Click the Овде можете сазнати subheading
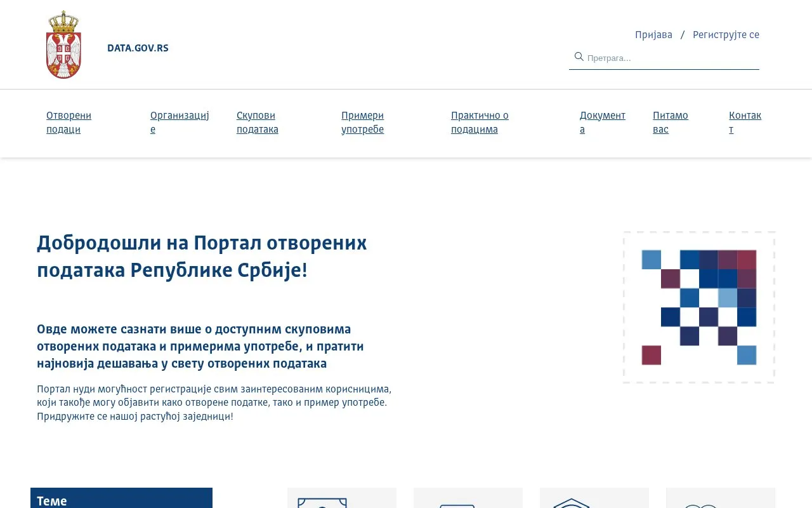 (200, 346)
